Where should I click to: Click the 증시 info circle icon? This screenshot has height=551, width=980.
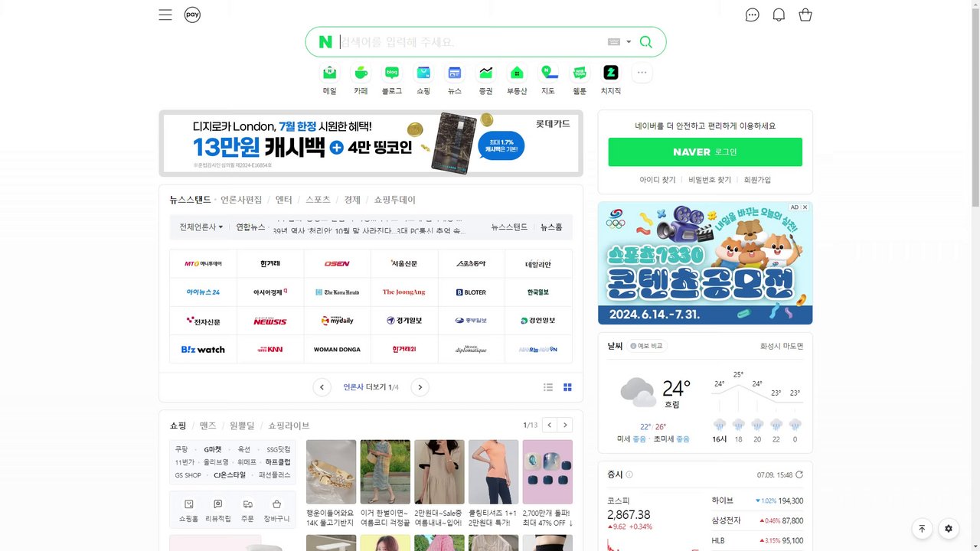[629, 474]
